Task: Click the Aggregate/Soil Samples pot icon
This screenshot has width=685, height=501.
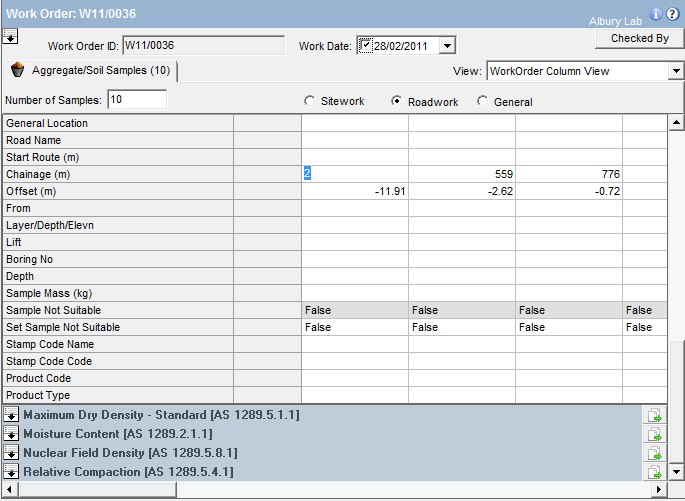Action: 17,71
